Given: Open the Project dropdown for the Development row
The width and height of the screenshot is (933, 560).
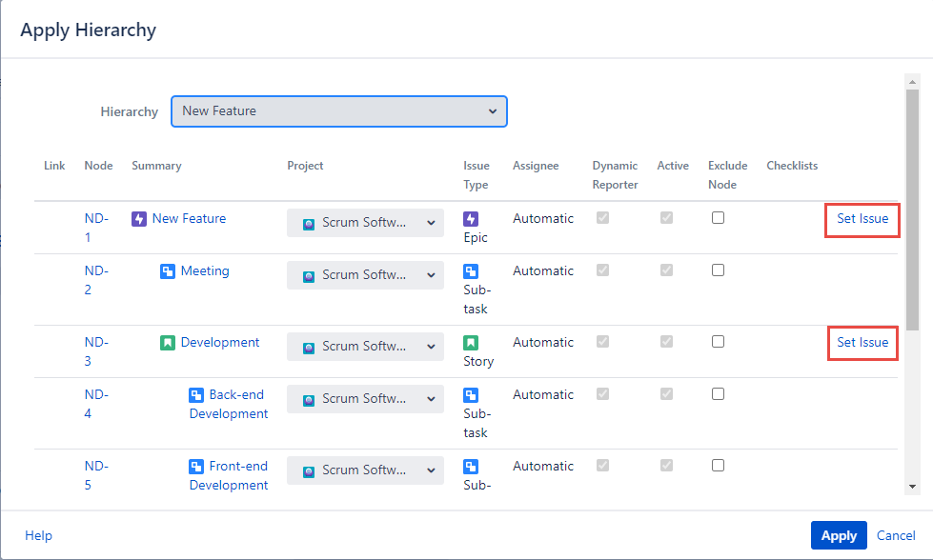Looking at the screenshot, I should pos(365,347).
